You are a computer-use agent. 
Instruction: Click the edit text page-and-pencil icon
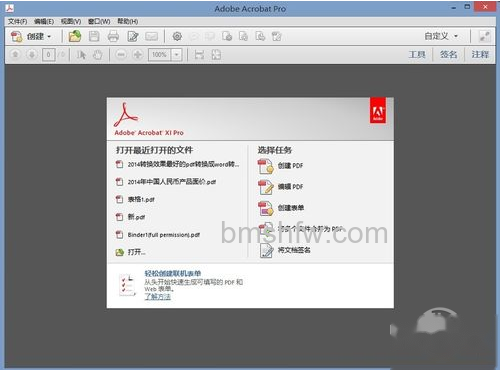pos(133,36)
